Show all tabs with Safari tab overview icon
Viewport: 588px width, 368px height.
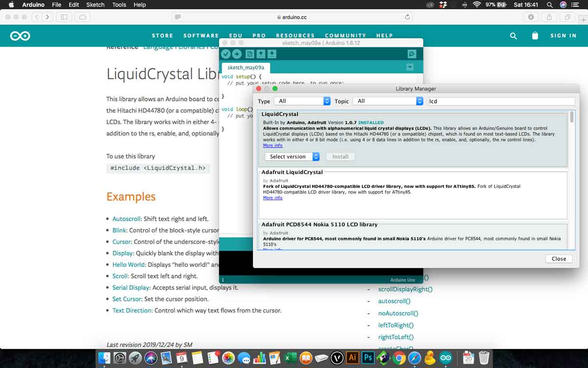pyautogui.click(x=568, y=17)
